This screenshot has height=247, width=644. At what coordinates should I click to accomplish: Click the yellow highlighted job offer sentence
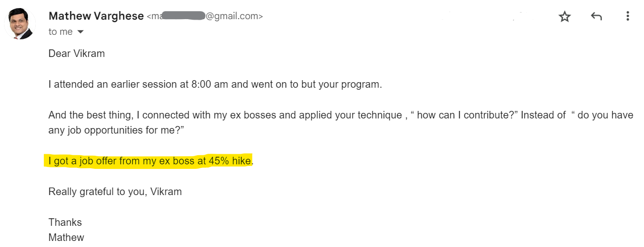point(150,161)
